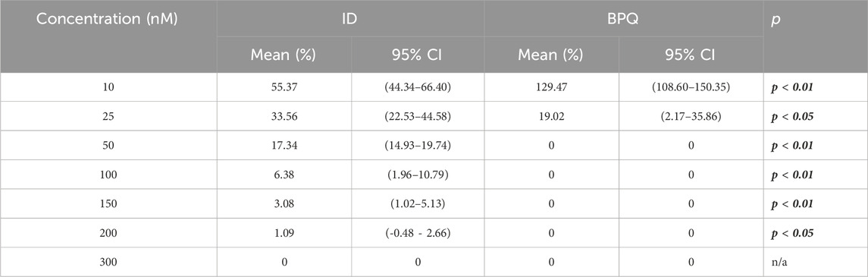Click concentration value 300

pos(108,262)
